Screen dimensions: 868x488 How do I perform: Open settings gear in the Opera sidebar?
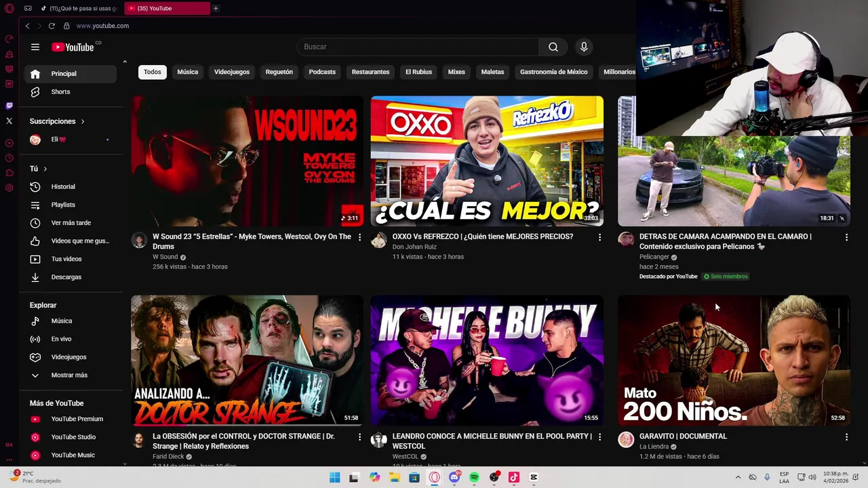coord(9,188)
